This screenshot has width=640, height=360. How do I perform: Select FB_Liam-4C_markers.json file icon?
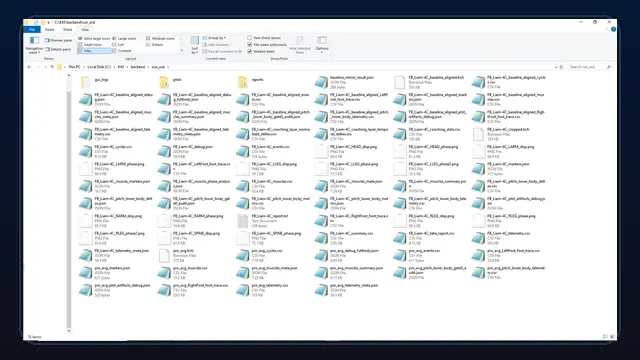click(x=478, y=169)
